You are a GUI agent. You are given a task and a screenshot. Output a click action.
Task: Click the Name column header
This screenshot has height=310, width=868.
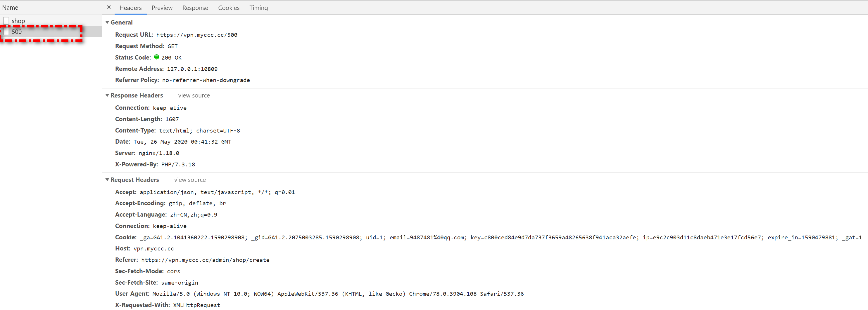click(x=11, y=7)
